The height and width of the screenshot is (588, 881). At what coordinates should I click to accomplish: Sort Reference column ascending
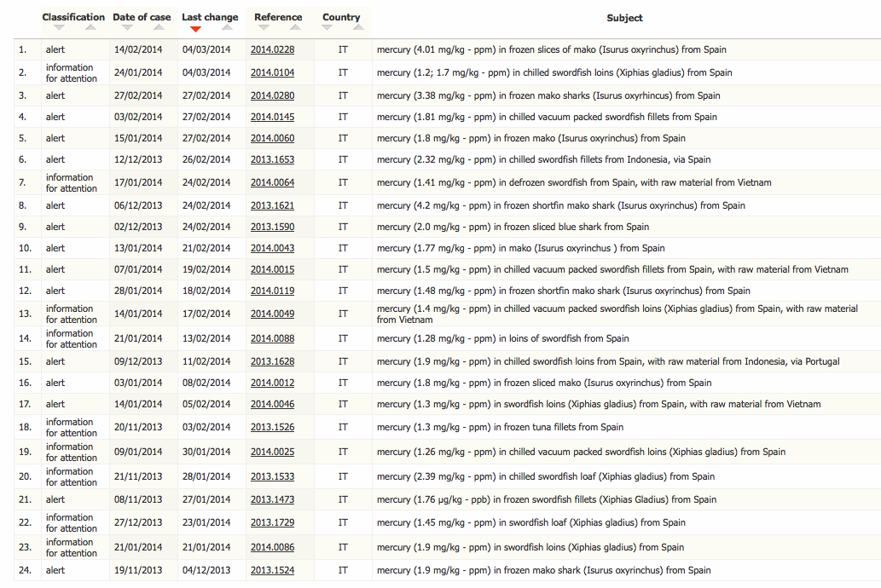(x=294, y=28)
